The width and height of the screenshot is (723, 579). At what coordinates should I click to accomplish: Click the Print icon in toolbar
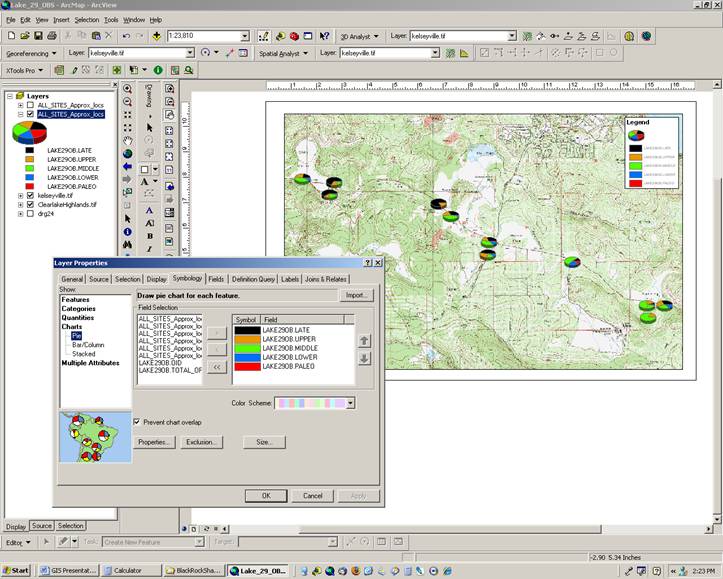click(x=52, y=36)
